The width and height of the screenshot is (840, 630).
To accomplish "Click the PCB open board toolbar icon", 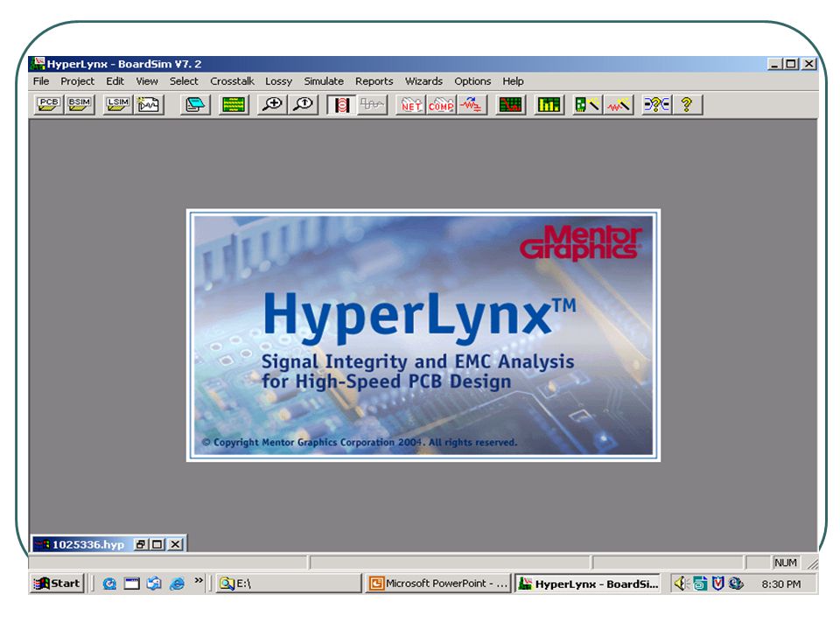I will tap(49, 104).
